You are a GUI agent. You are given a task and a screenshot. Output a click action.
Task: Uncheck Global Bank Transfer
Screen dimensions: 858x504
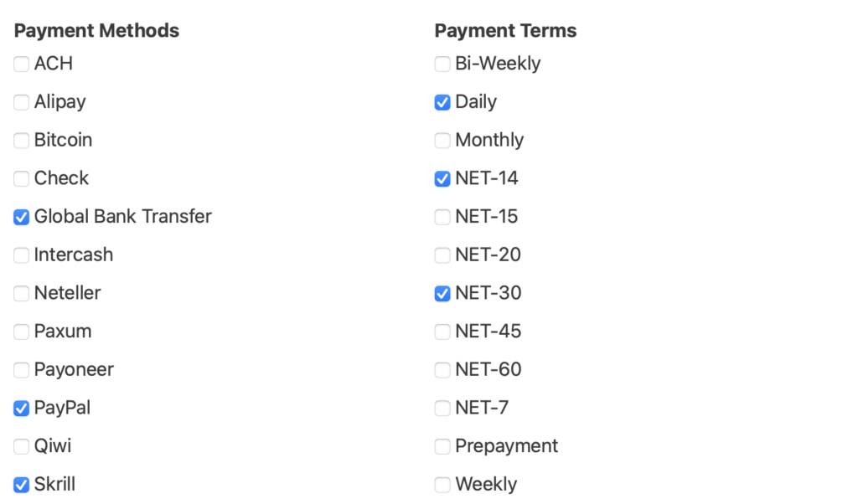click(22, 218)
